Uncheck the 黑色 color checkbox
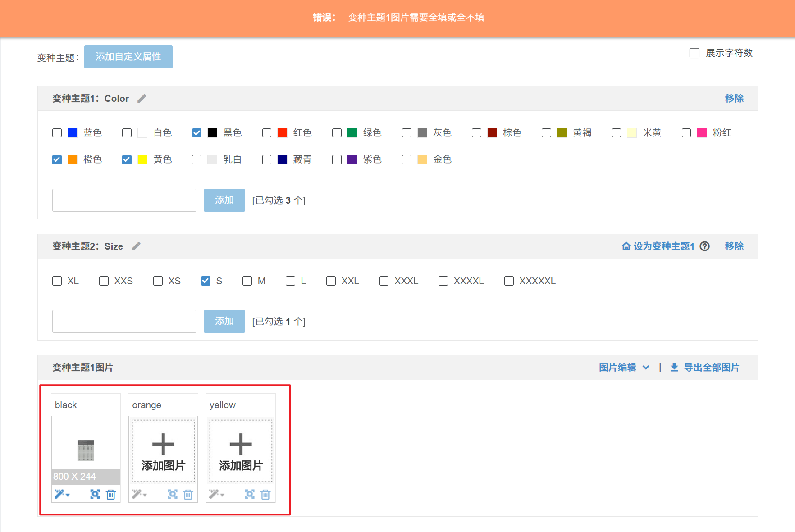 [x=196, y=133]
